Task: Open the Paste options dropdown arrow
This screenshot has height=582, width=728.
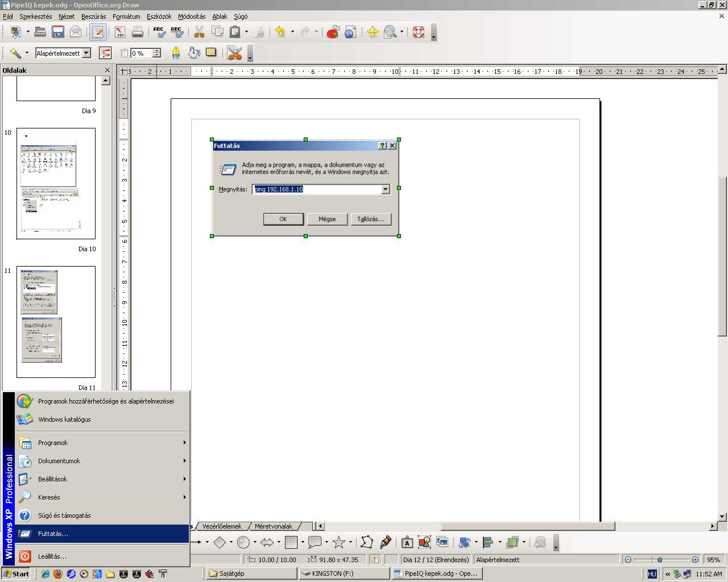Action: click(x=246, y=32)
